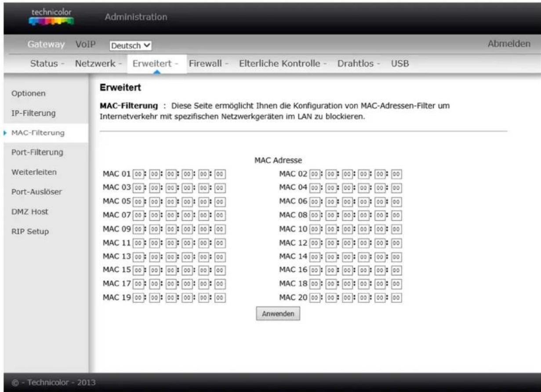Open the Netzwerk menu
Screen dimensions: 541x392
tap(98, 64)
